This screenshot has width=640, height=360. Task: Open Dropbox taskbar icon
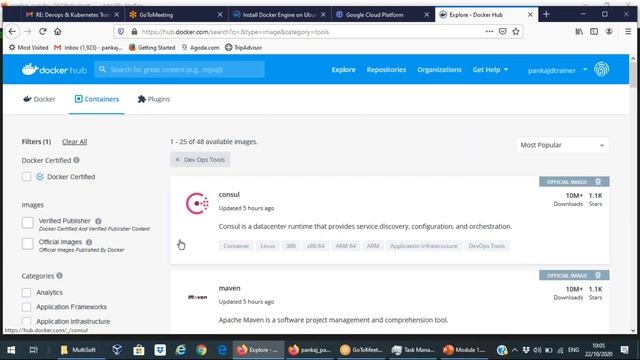tap(160, 350)
